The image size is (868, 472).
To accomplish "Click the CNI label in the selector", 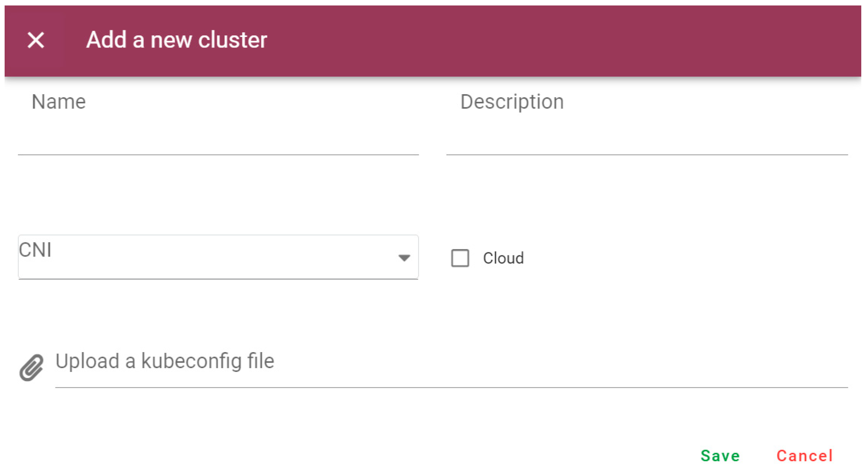I will click(35, 250).
